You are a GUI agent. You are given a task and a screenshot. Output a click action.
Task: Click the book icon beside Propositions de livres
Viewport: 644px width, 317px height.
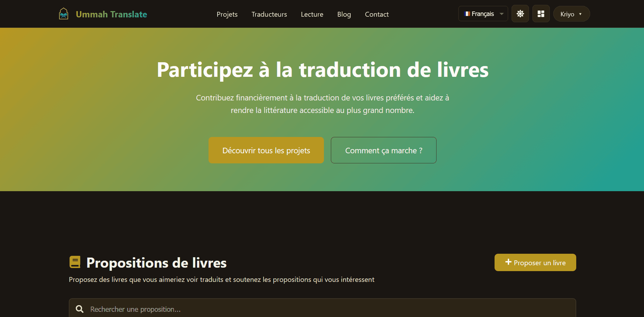pos(75,262)
